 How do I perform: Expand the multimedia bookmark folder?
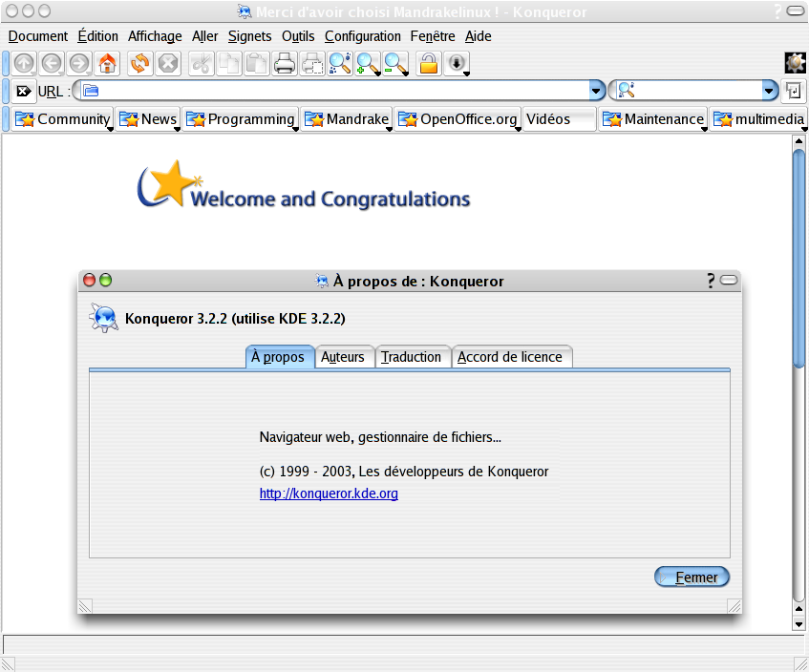point(759,119)
